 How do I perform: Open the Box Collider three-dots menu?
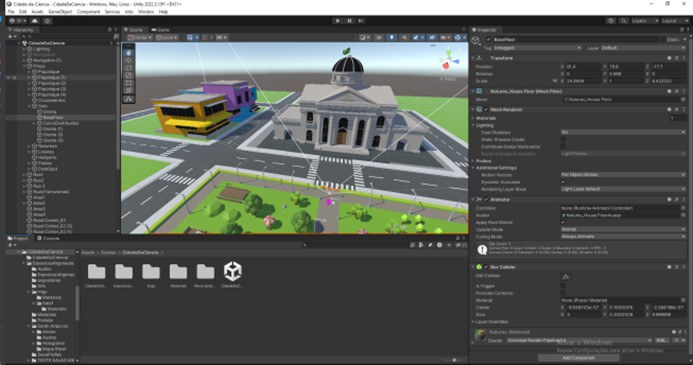click(684, 267)
